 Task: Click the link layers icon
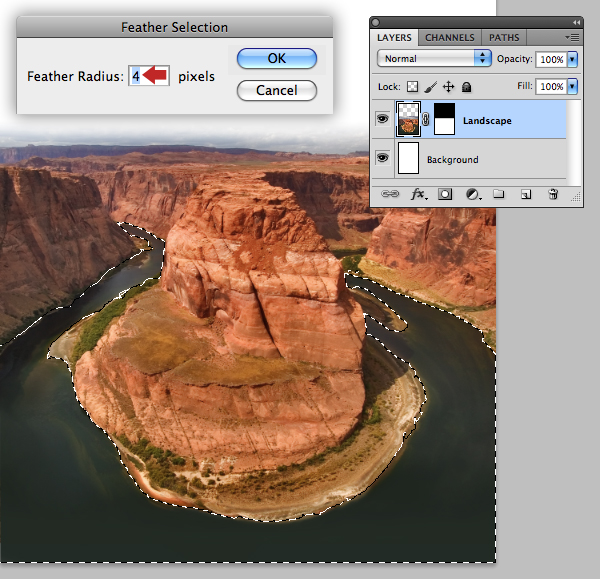[390, 194]
